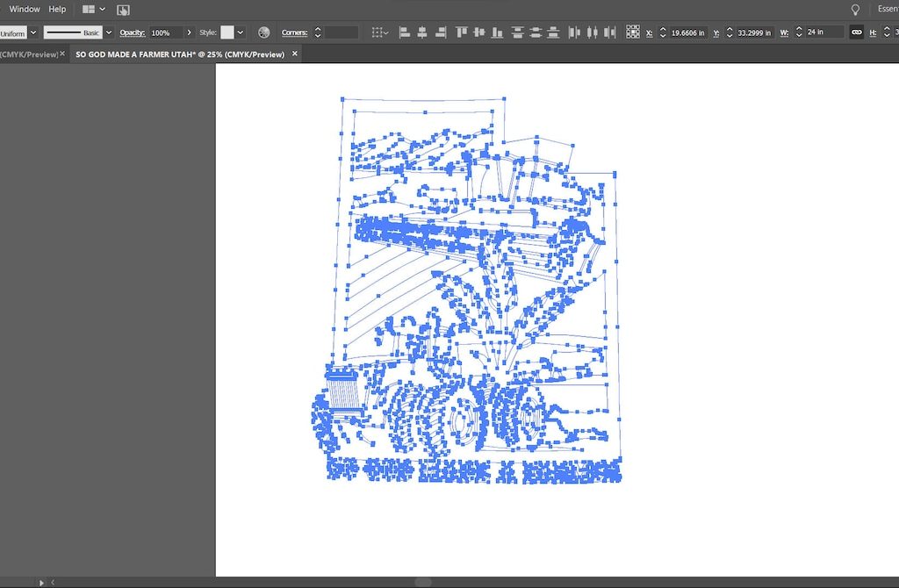The image size is (899, 588).
Task: Click Horizontal Align Center icon
Action: (x=422, y=32)
